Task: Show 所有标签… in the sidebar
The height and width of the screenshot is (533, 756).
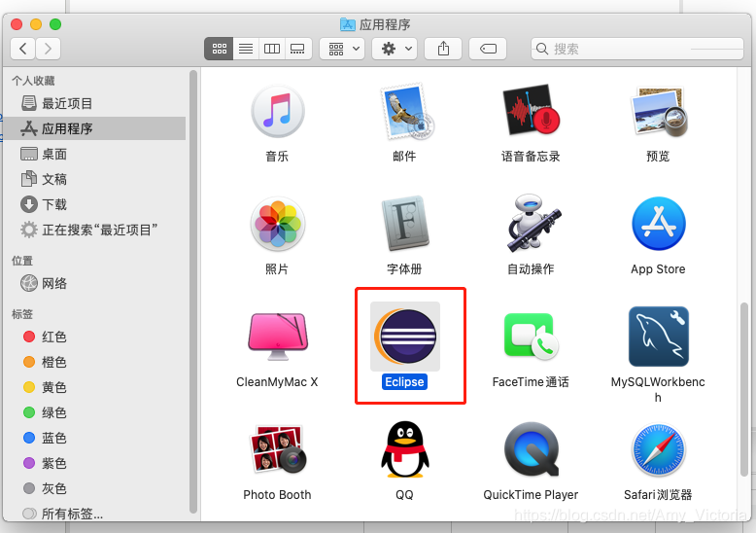Action: point(94,514)
